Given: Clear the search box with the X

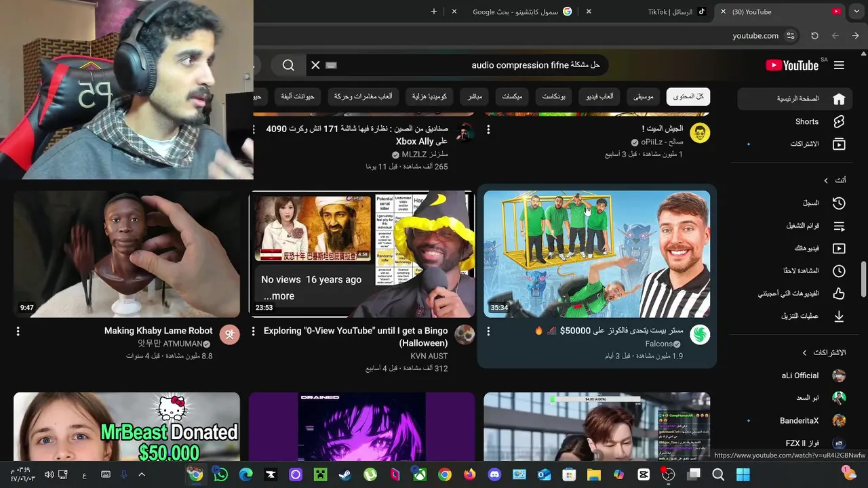Looking at the screenshot, I should [315, 65].
